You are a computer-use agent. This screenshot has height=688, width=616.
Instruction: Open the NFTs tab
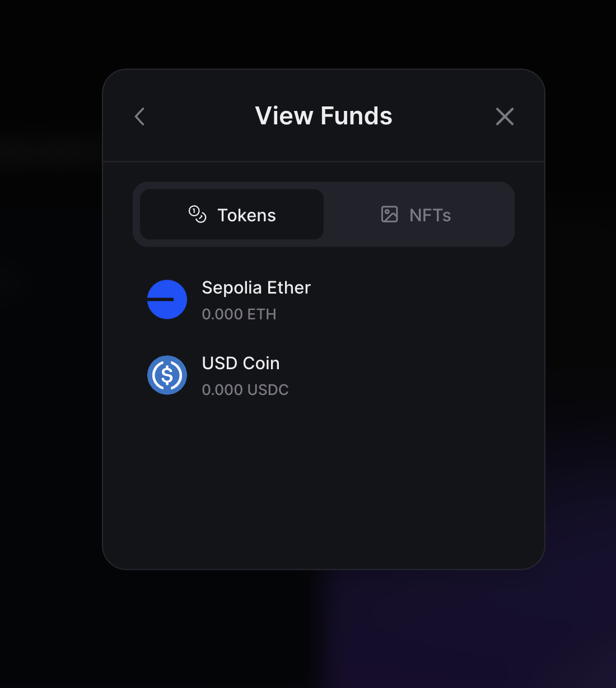(x=416, y=215)
